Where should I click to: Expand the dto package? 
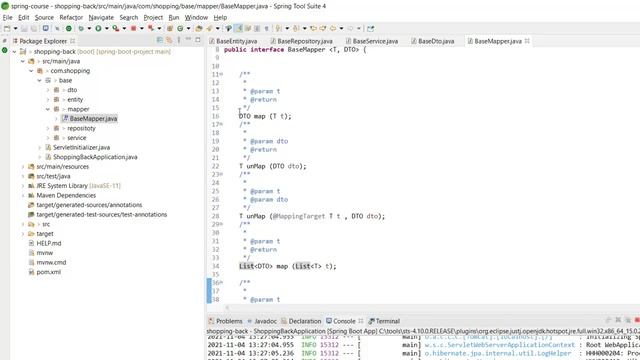click(48, 90)
